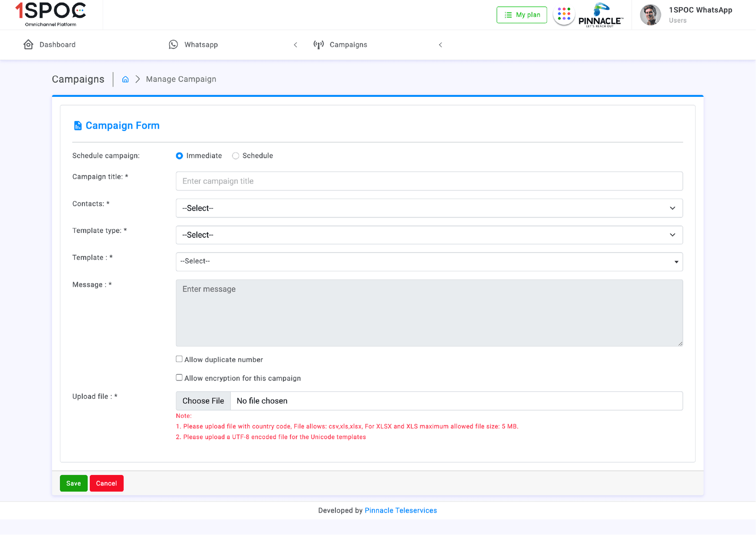The height and width of the screenshot is (535, 756).
Task: Click the breadcrumb chevron separator
Action: click(x=137, y=79)
